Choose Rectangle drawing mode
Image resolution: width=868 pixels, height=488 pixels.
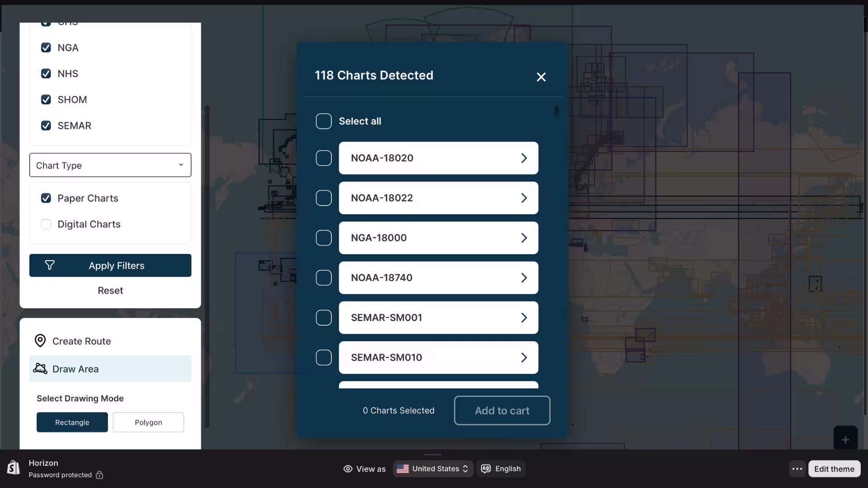72,422
